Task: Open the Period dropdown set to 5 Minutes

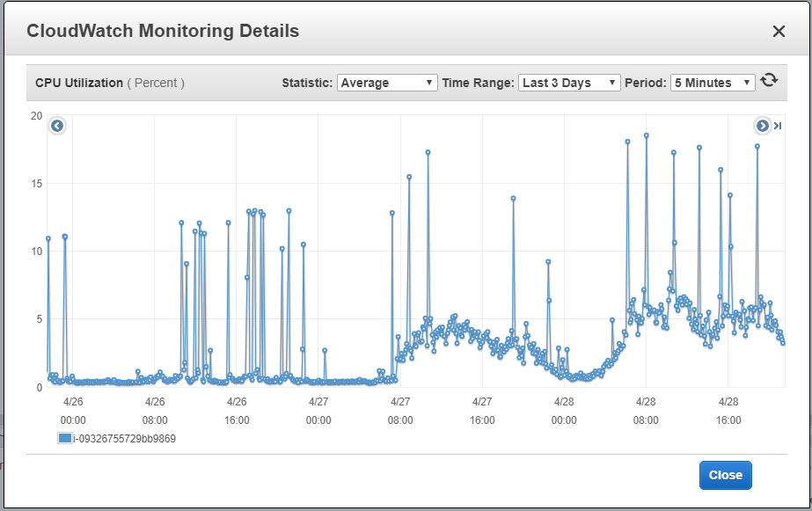Action: [x=713, y=83]
